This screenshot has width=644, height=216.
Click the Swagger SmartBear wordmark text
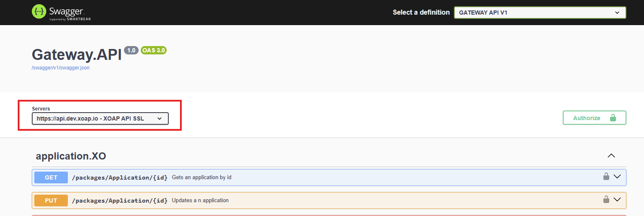[x=70, y=13]
